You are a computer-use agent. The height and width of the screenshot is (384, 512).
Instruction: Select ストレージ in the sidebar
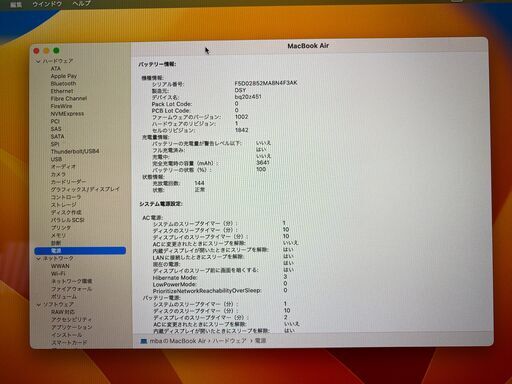[64, 205]
